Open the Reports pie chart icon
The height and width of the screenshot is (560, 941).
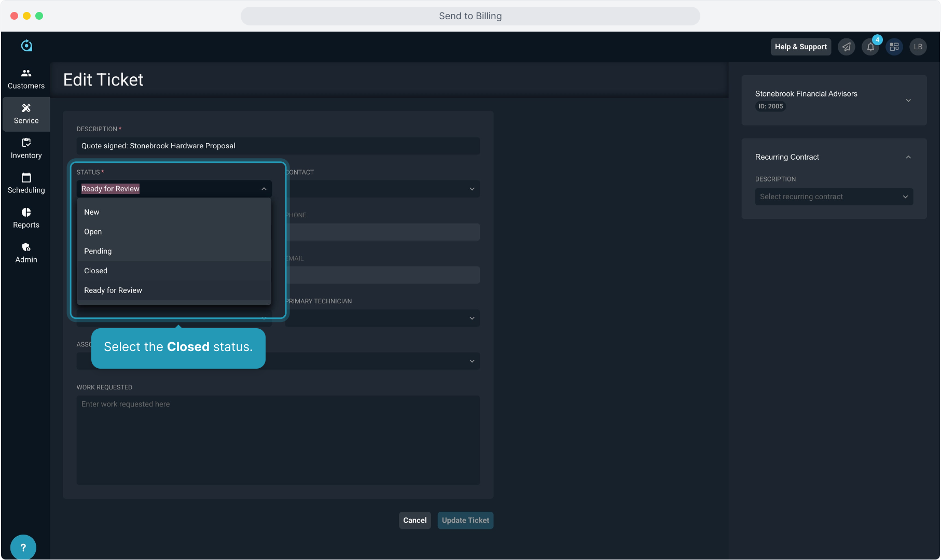(x=26, y=213)
